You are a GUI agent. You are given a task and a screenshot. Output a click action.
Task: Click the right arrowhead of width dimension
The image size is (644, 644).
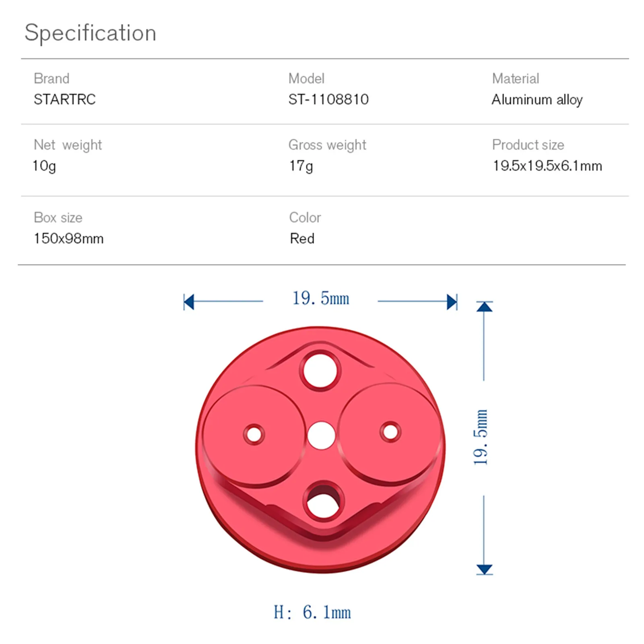coord(452,302)
